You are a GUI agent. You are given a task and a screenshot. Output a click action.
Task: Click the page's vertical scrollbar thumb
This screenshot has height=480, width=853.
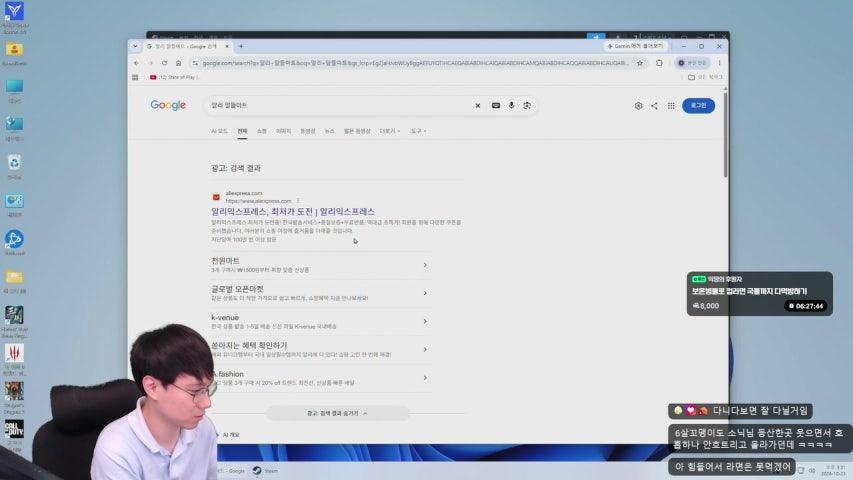(x=725, y=133)
